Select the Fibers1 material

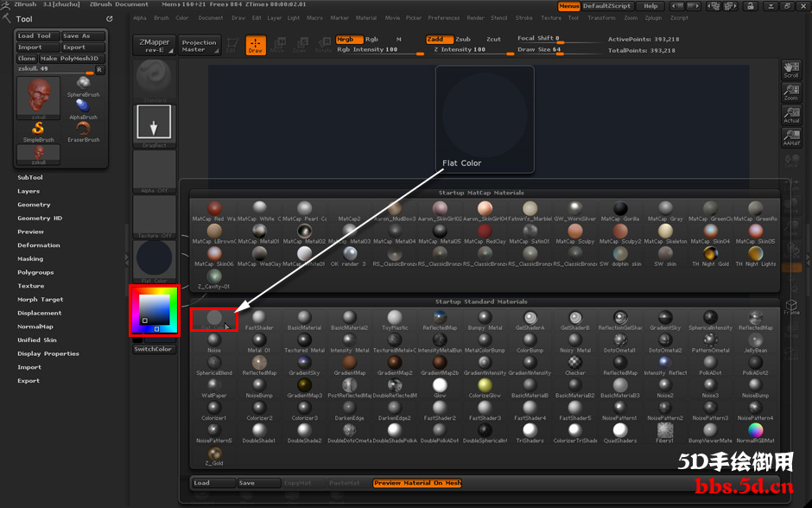click(x=665, y=433)
